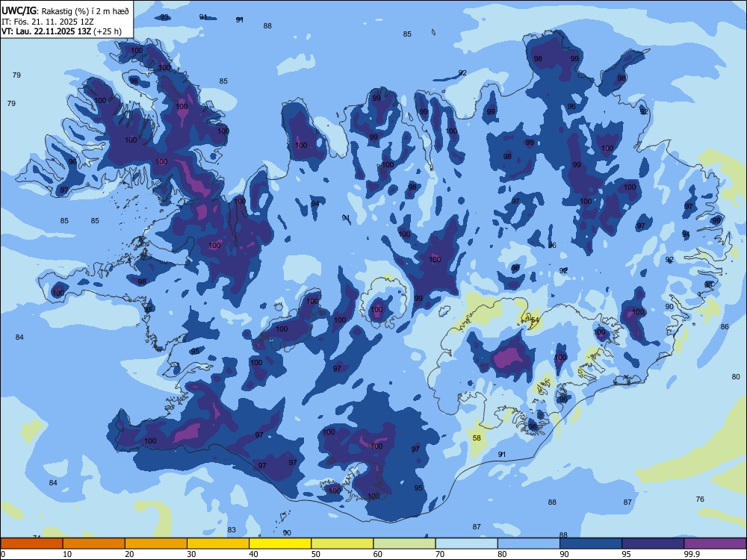
Task: Click the legend tick label '70'
Action: [440, 554]
